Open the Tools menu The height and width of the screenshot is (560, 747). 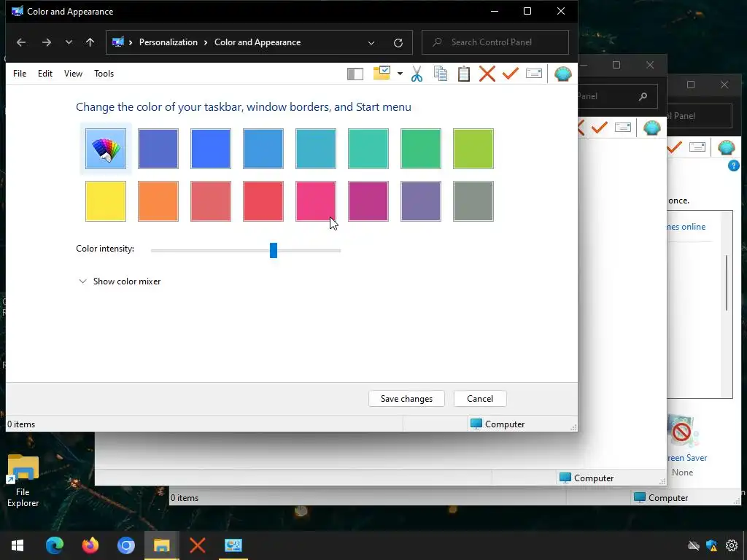pyautogui.click(x=104, y=74)
